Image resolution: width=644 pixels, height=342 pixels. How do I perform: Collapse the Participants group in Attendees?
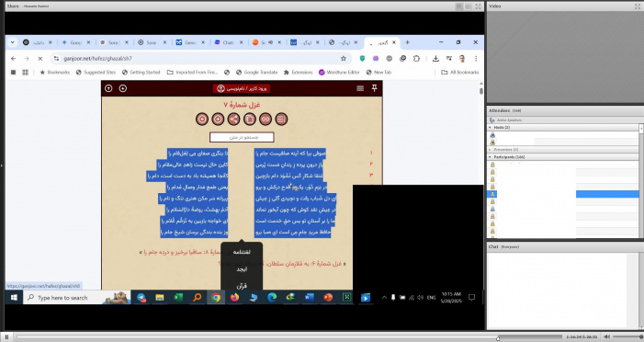click(x=490, y=157)
